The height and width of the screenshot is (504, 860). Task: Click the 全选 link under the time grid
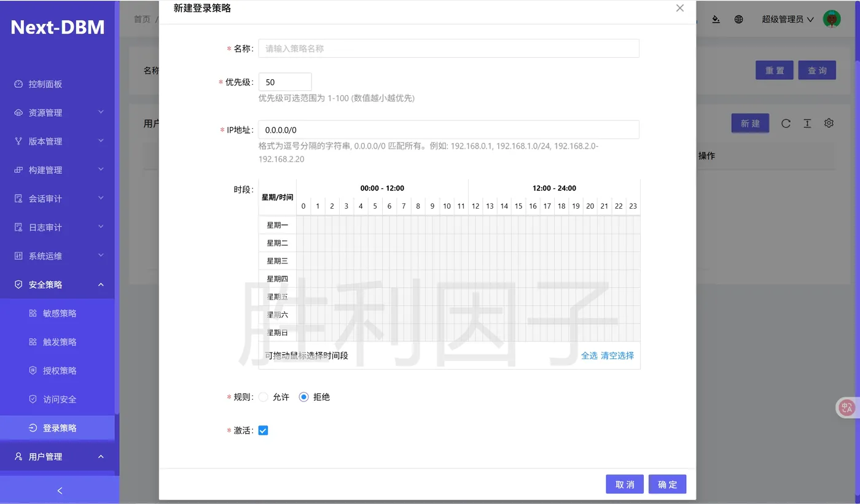click(x=589, y=355)
